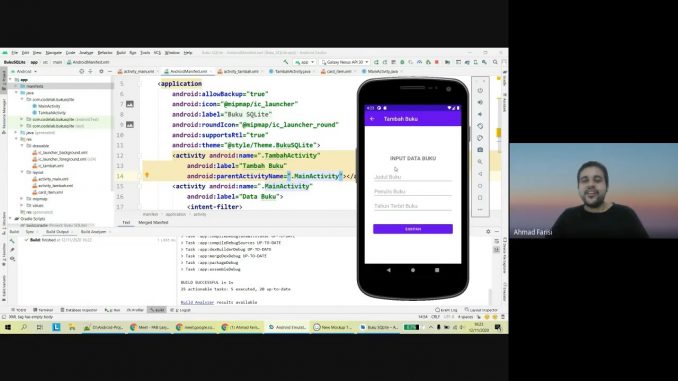The width and height of the screenshot is (678, 381).
Task: Collapse all in Project panel
Action: tap(91, 71)
